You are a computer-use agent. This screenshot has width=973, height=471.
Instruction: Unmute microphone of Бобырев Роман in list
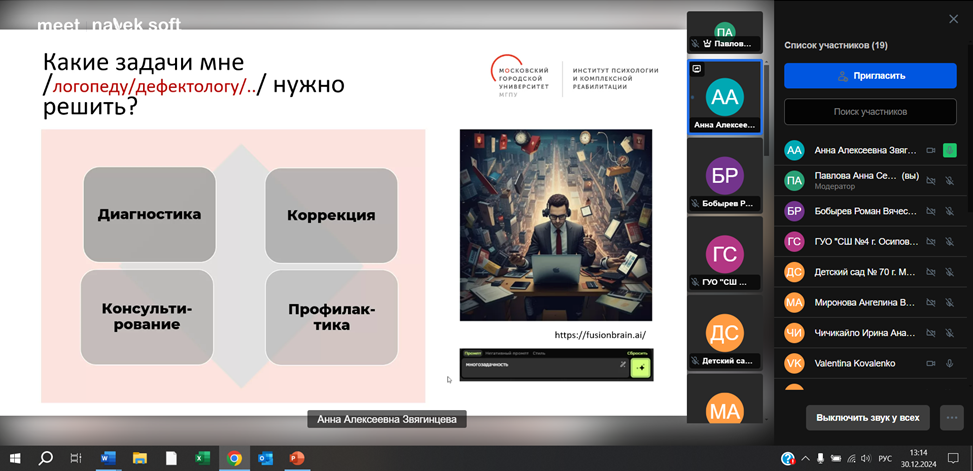pyautogui.click(x=950, y=211)
